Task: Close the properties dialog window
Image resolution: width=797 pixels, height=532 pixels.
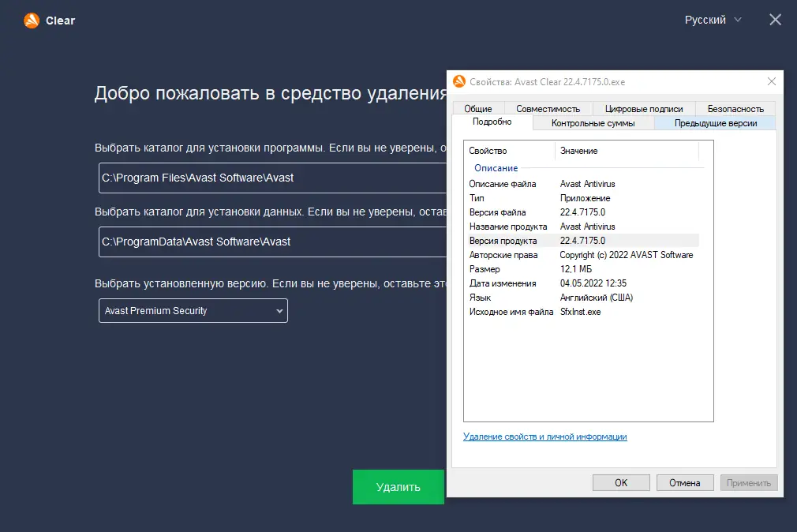Action: [x=772, y=81]
